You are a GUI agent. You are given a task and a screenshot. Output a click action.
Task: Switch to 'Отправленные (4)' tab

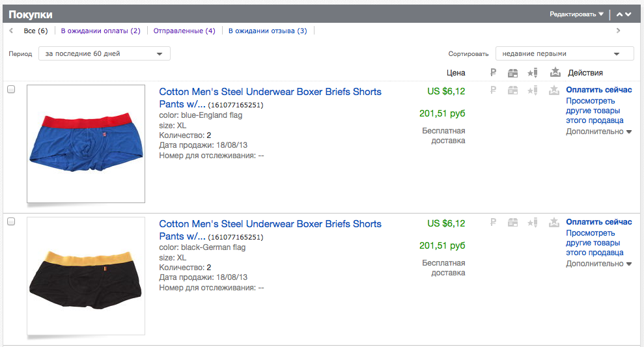click(184, 31)
